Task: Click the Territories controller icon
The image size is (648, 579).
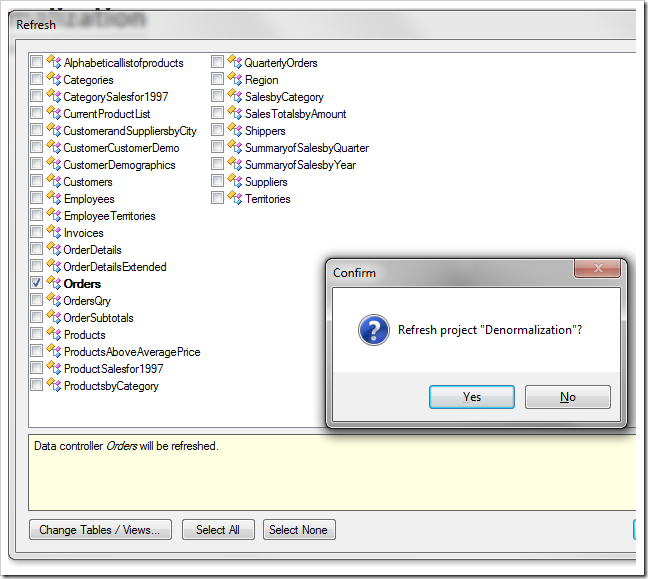Action: pyautogui.click(x=235, y=198)
